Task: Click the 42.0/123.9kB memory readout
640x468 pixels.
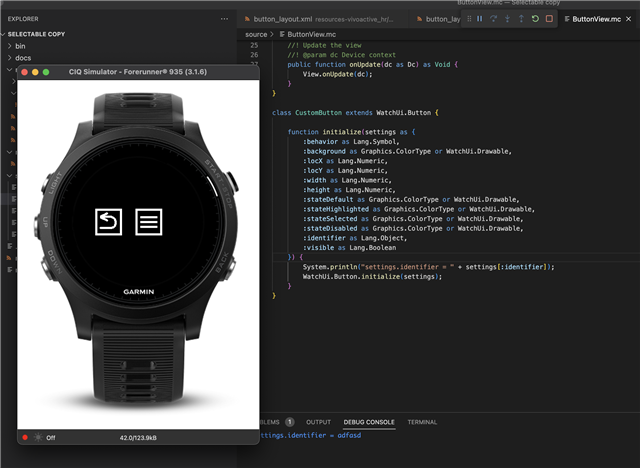Action: [138, 438]
